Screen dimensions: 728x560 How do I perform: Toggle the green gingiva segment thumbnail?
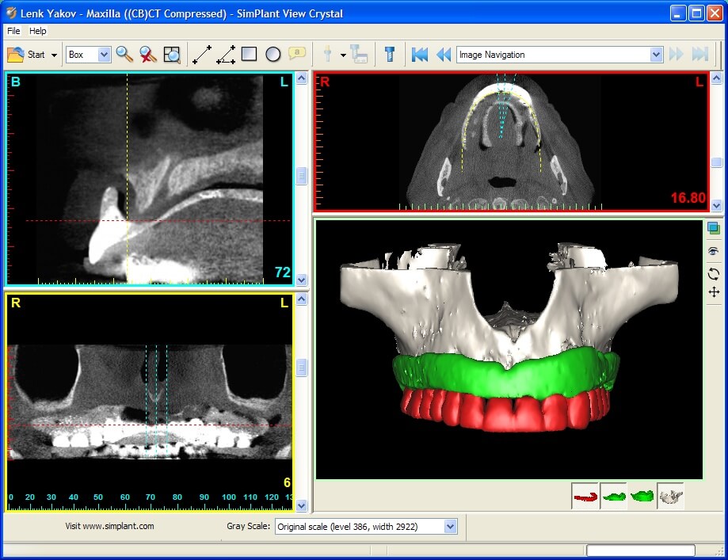pos(614,495)
